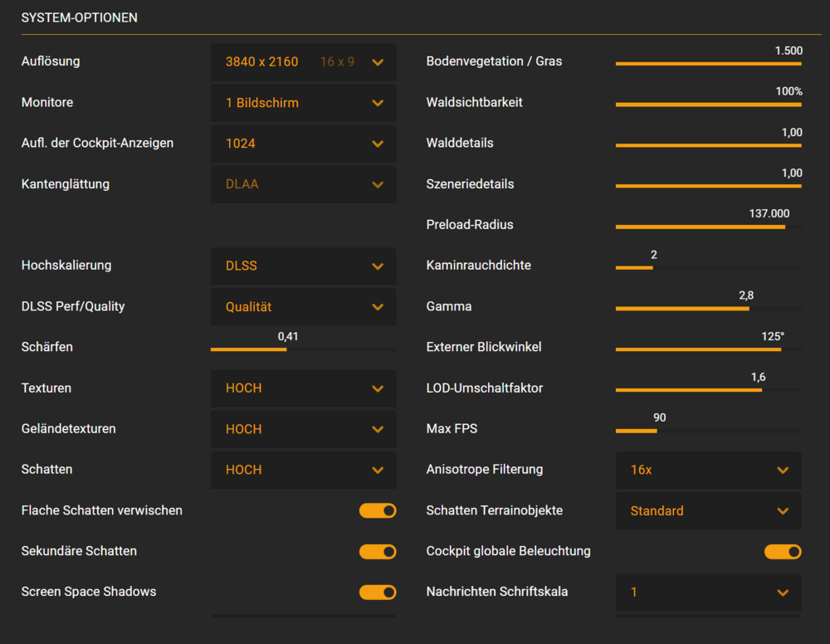Expand the Schatten quality dropdown
This screenshot has height=644, width=830.
click(x=303, y=470)
